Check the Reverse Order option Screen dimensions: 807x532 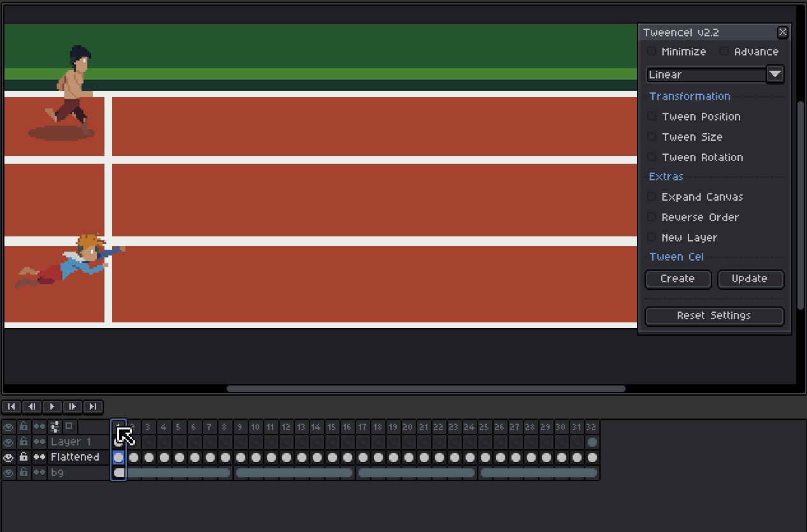click(651, 217)
